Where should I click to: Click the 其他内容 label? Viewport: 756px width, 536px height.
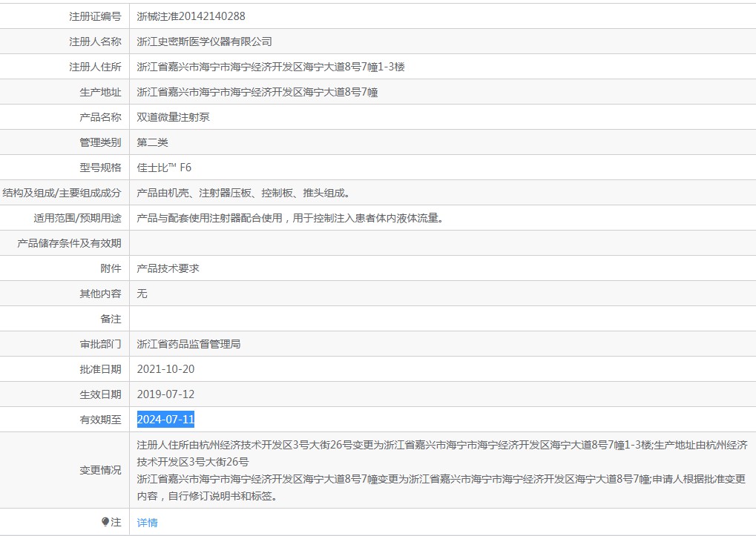coord(100,294)
